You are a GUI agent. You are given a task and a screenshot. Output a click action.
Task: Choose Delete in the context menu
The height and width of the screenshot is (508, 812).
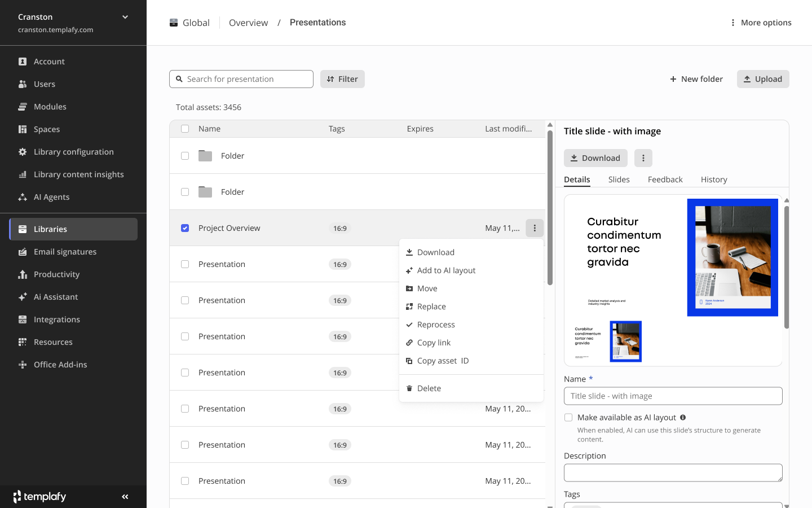coord(471,388)
